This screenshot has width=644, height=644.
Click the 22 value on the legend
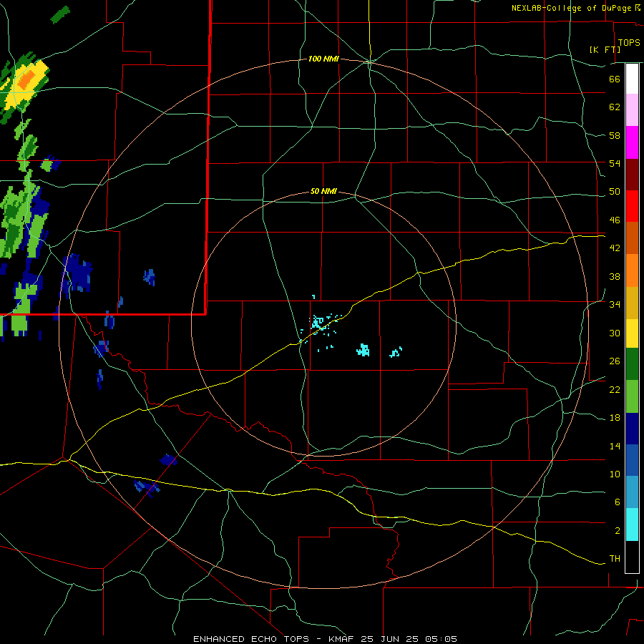[x=615, y=389]
